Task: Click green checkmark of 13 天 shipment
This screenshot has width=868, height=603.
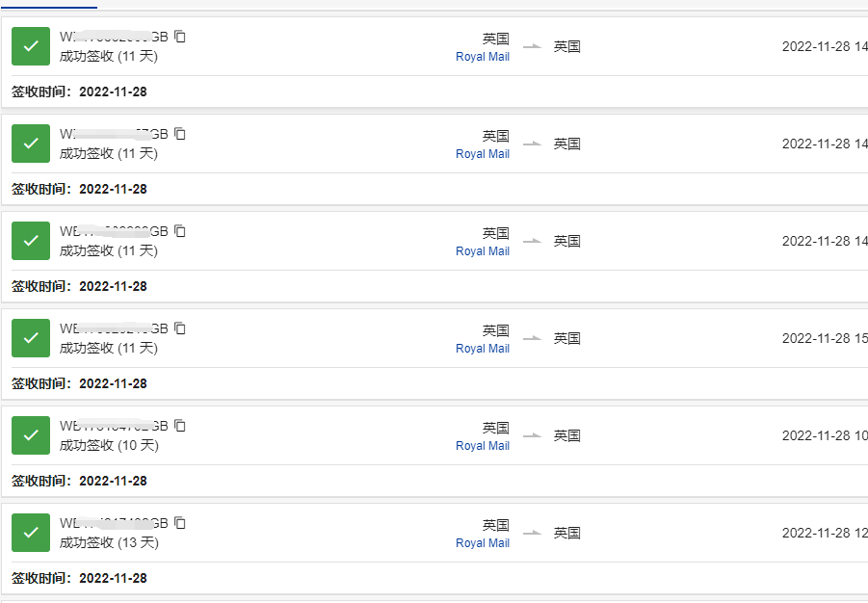Action: tap(31, 533)
